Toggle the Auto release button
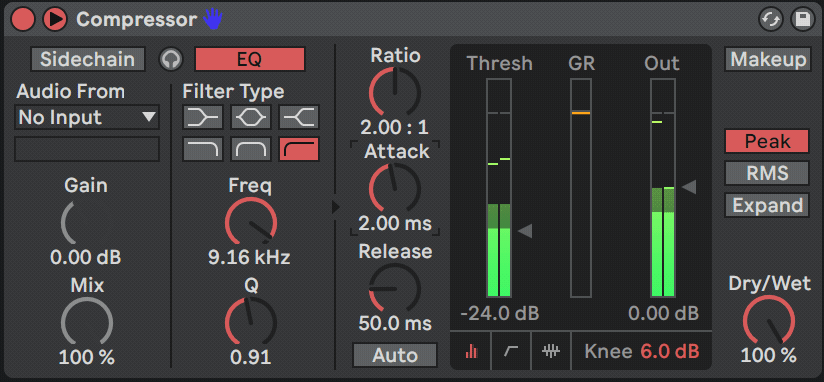The height and width of the screenshot is (382, 824). [x=395, y=355]
